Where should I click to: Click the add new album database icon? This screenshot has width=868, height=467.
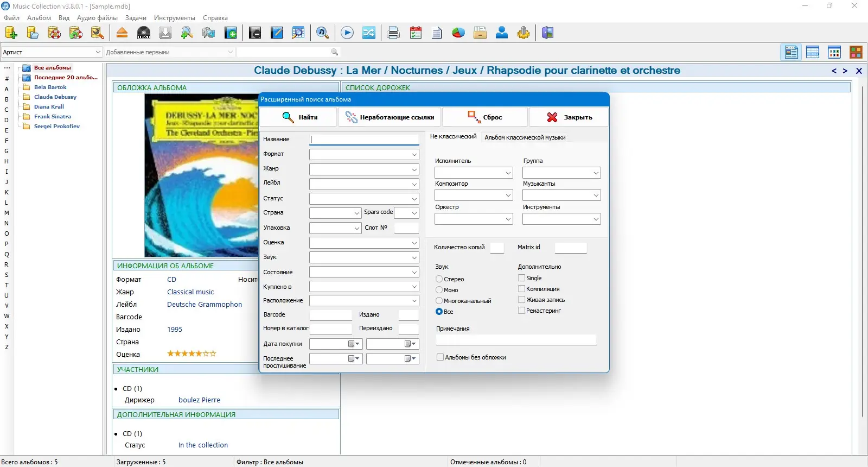coord(11,33)
